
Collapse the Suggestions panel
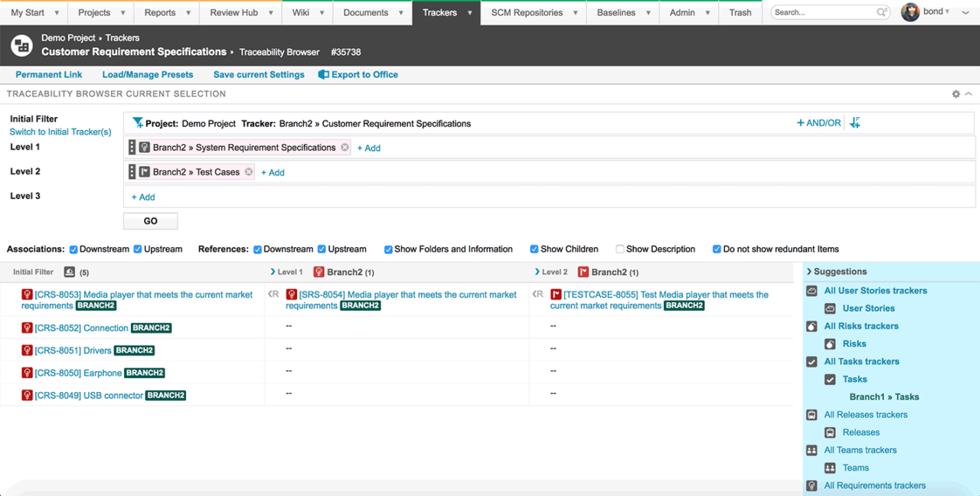(x=807, y=272)
